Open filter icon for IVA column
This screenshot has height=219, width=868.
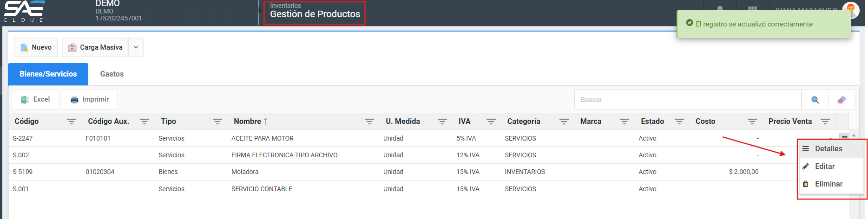point(491,122)
